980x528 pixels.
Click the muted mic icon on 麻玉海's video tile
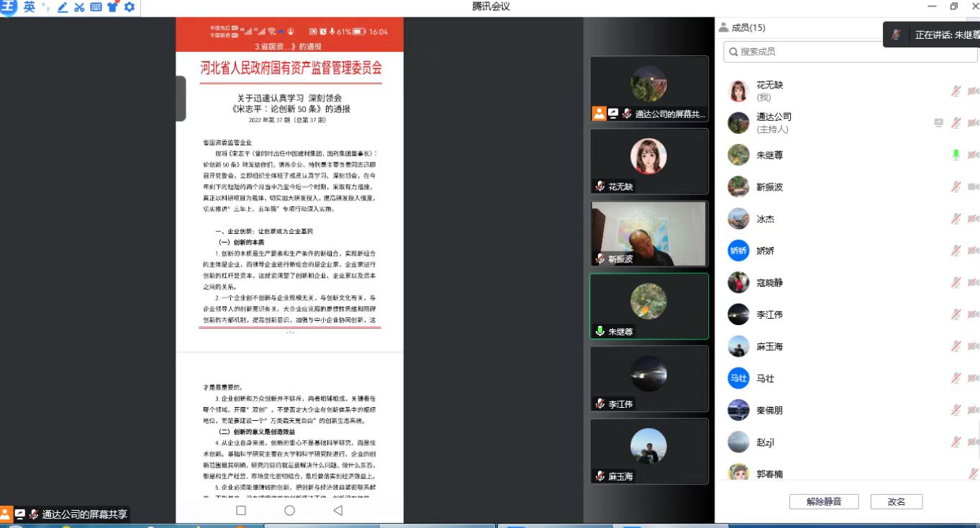(599, 476)
